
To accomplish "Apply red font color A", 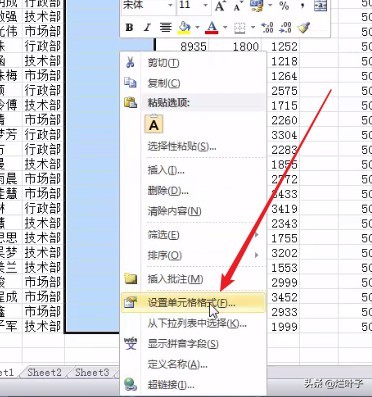I will click(x=212, y=28).
